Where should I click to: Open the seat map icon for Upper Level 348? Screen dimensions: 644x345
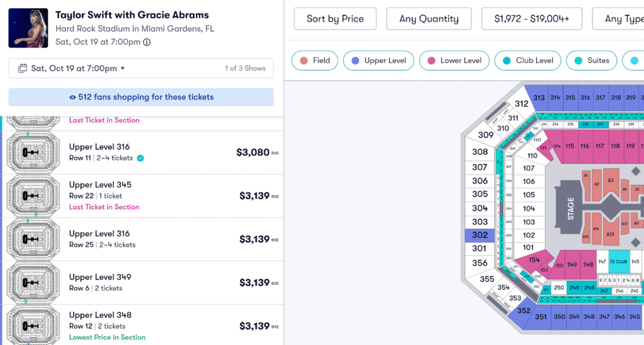32,325
